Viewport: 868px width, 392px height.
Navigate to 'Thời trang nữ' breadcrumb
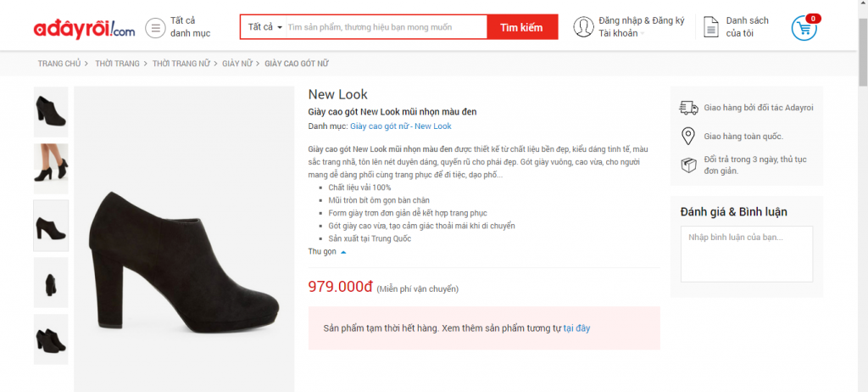tap(182, 64)
